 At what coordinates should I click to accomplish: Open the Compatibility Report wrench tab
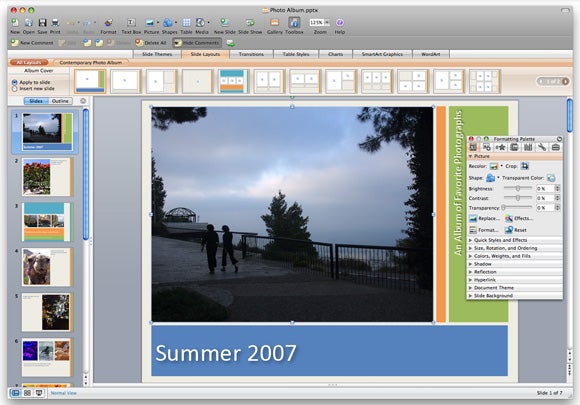pyautogui.click(x=542, y=148)
